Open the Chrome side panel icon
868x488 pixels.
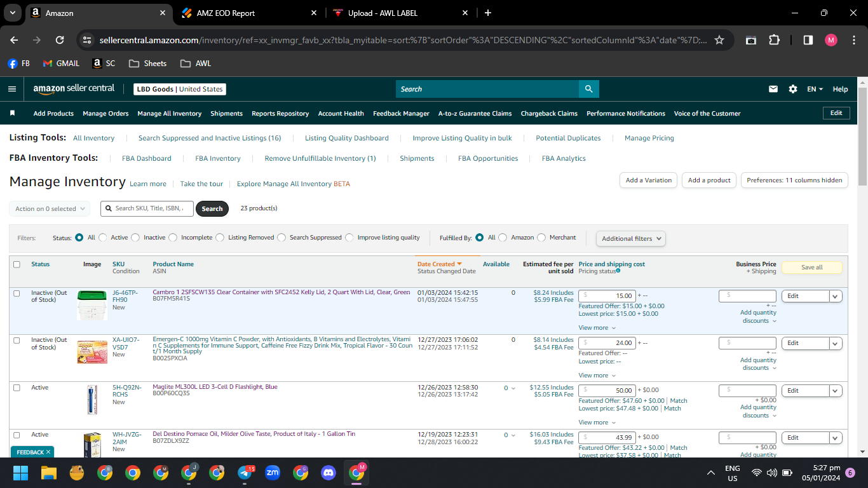(808, 40)
